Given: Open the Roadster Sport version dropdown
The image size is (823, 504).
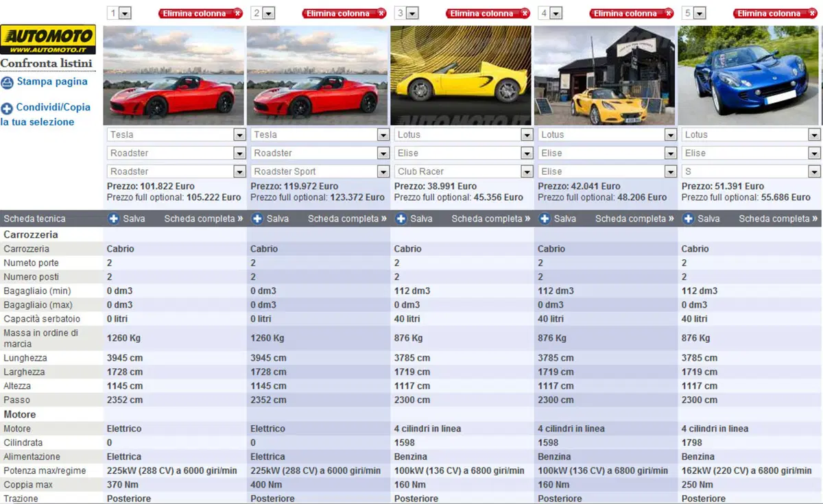Looking at the screenshot, I should click(320, 171).
